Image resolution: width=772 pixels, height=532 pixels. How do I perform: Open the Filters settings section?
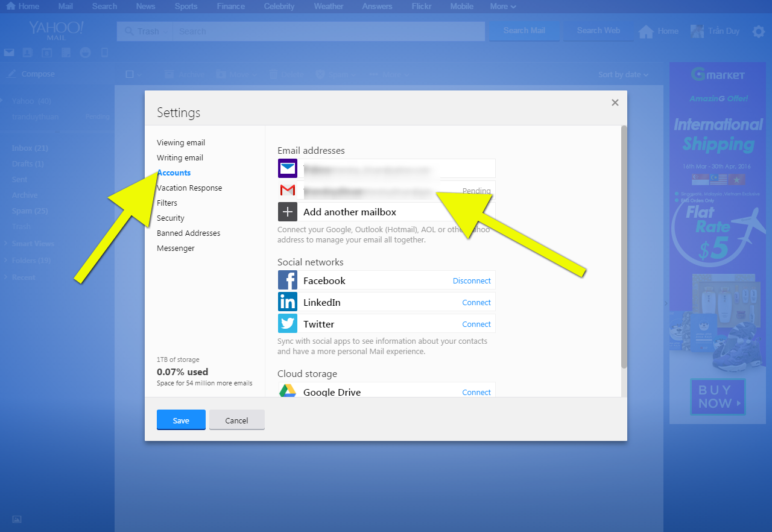(167, 203)
